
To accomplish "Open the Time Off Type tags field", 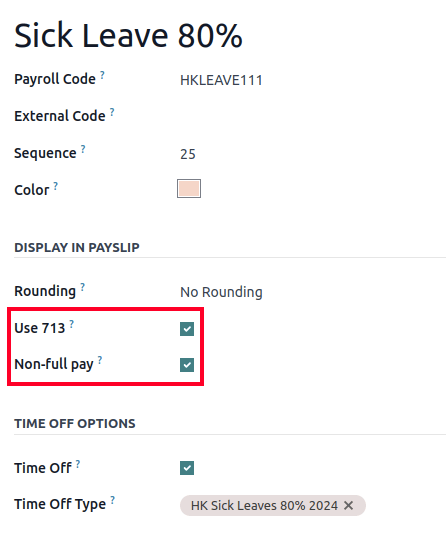I will [x=403, y=505].
